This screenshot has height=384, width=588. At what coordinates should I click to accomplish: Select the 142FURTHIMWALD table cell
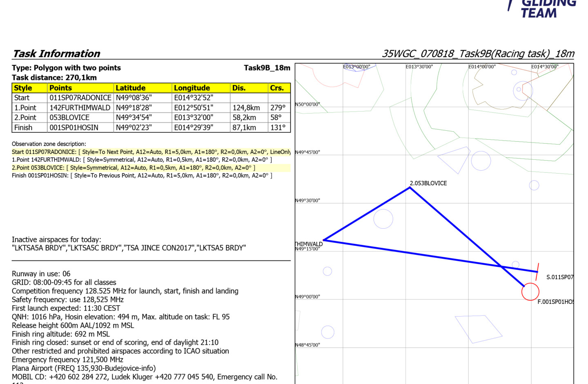coord(80,108)
